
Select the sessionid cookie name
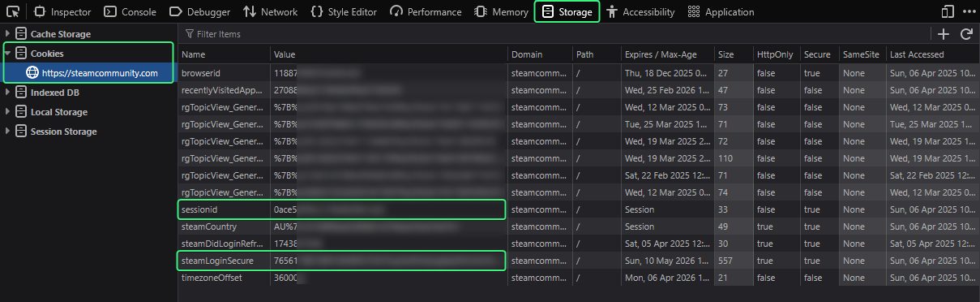199,209
